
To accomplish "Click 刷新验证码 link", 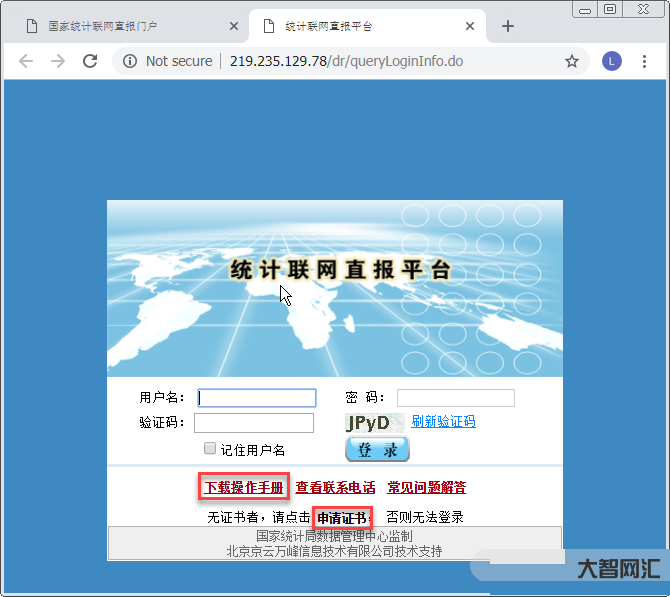I will coord(443,422).
